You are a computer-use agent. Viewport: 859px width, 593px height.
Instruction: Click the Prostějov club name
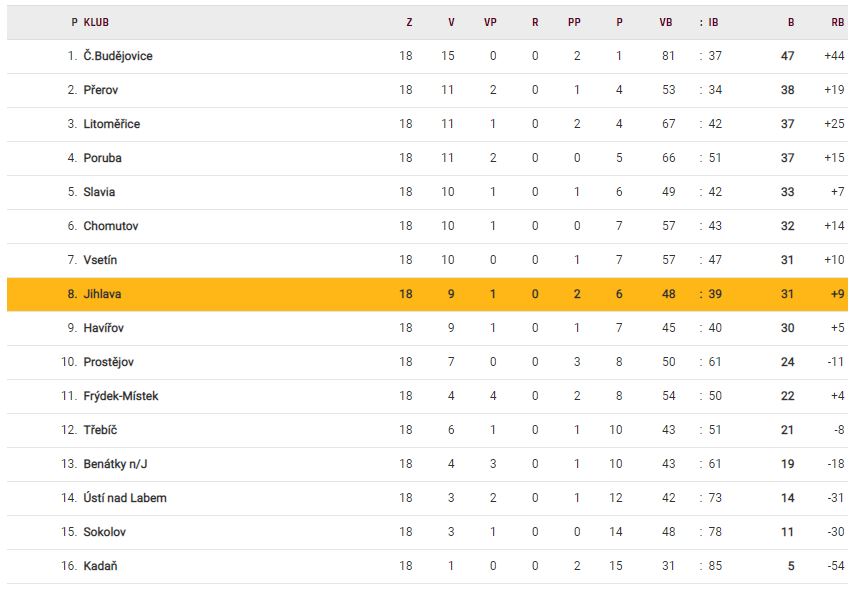pyautogui.click(x=109, y=362)
